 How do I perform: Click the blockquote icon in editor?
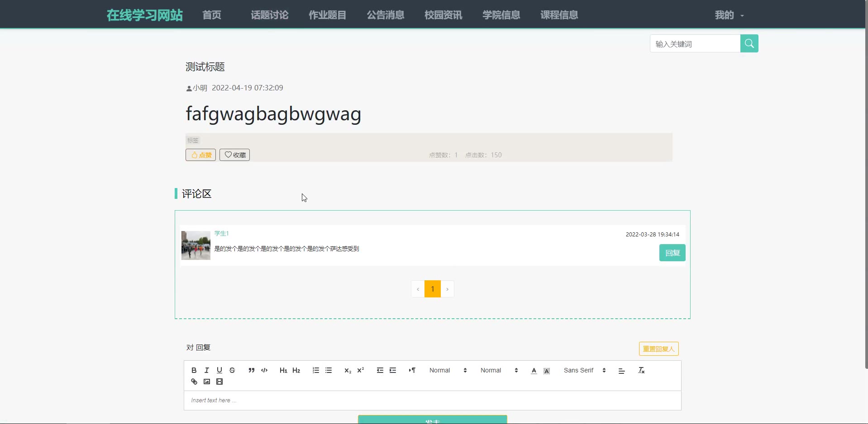pos(251,370)
